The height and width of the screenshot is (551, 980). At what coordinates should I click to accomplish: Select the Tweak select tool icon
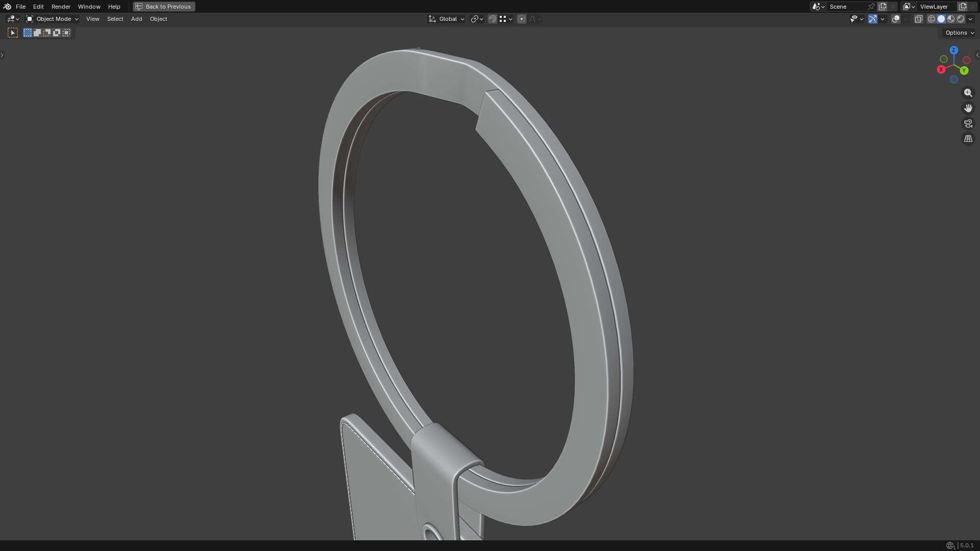point(13,33)
